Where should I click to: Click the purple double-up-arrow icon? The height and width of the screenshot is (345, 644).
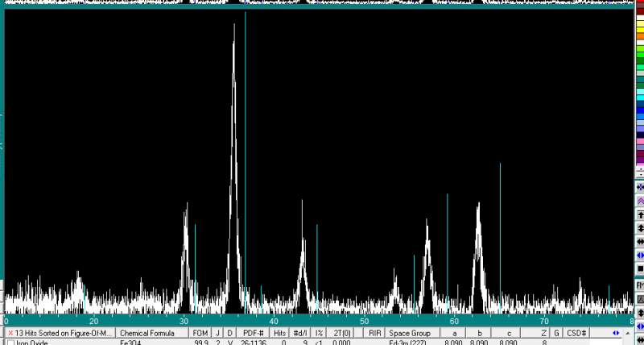[x=640, y=201]
